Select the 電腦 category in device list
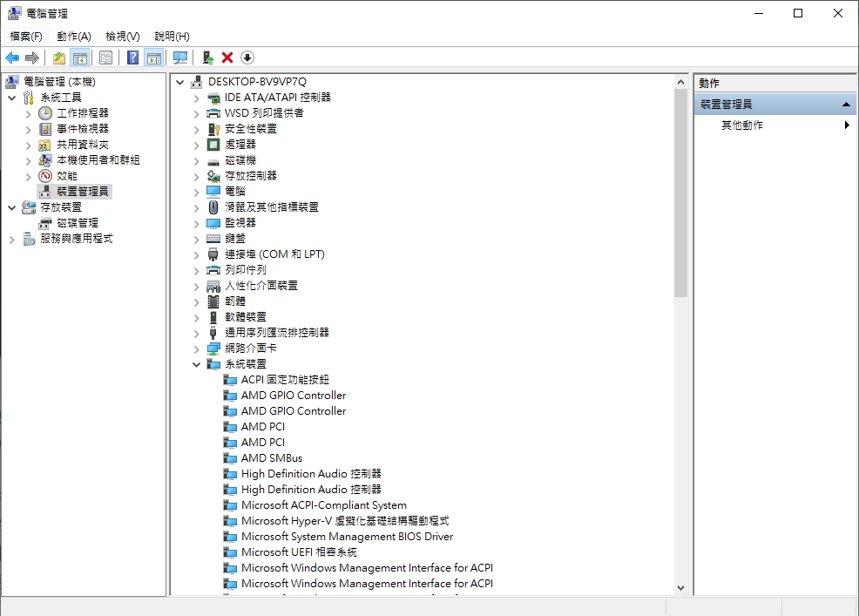Viewport: 859px width, 616px height. [235, 192]
